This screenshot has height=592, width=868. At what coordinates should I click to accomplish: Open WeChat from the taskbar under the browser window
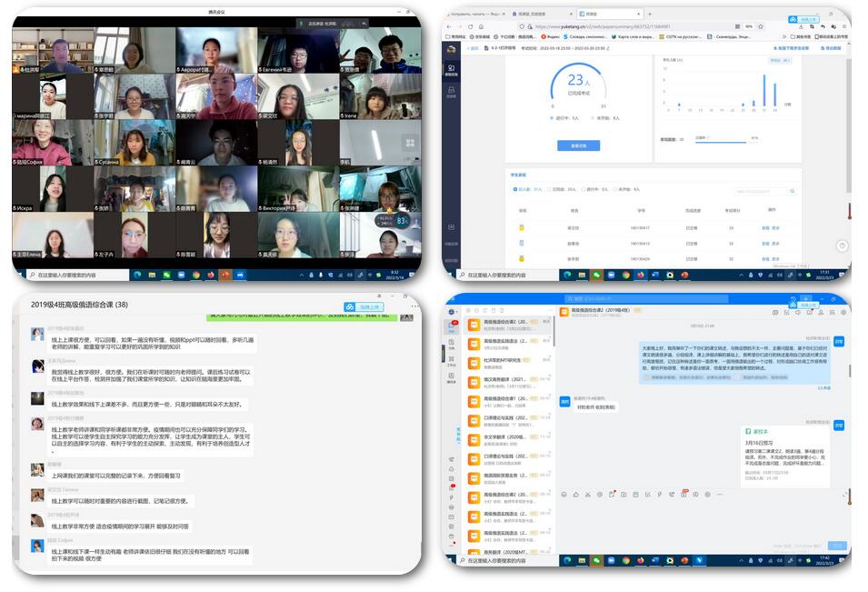(x=596, y=275)
